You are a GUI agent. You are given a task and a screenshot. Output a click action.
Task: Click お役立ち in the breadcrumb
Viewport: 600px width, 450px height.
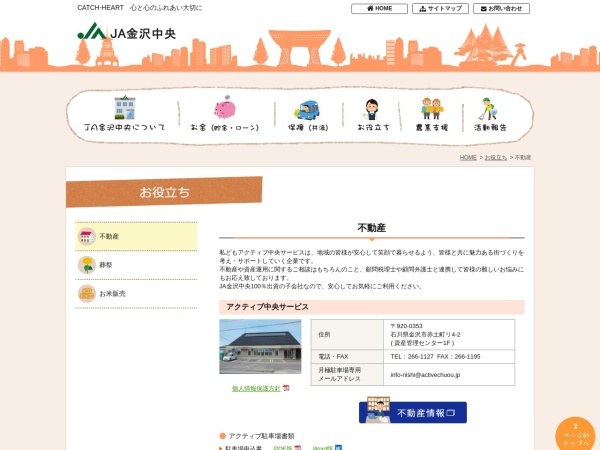coord(495,158)
